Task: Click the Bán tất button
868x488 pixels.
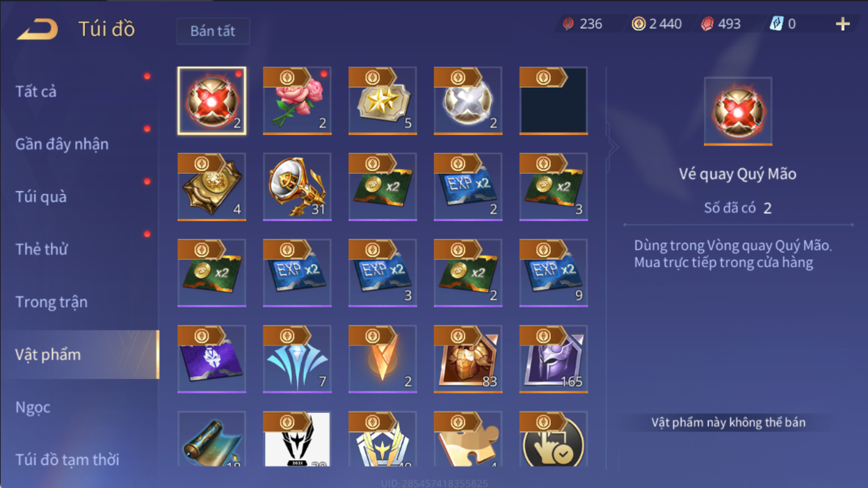Action: [213, 31]
